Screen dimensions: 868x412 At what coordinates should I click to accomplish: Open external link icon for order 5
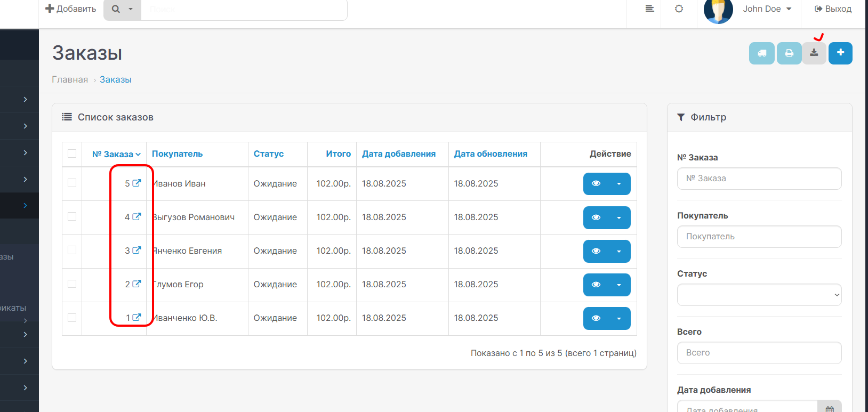point(136,183)
